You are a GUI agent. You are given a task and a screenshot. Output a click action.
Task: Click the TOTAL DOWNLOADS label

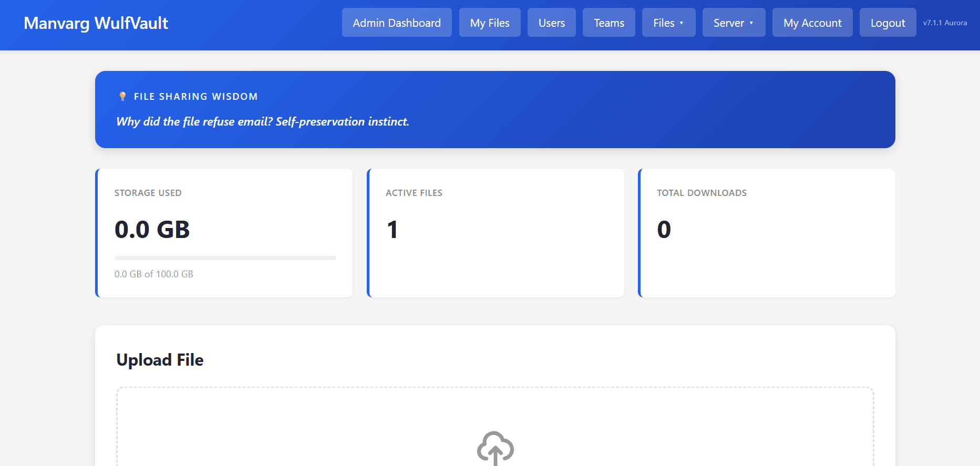click(702, 193)
